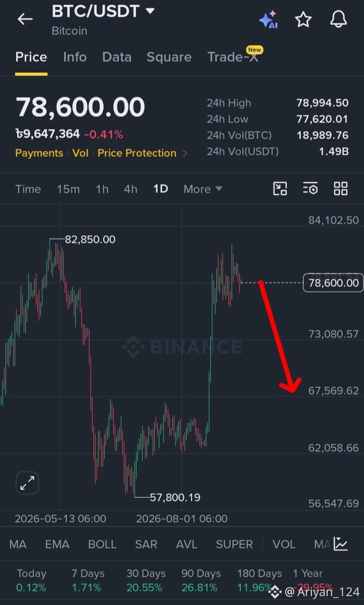Add BTC/USDT to favorites with star icon
Viewport: 364px width, 605px height.
point(303,19)
